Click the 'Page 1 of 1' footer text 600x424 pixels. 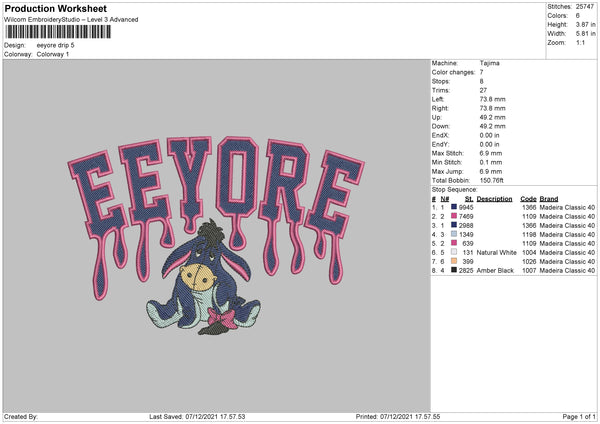[579, 417]
